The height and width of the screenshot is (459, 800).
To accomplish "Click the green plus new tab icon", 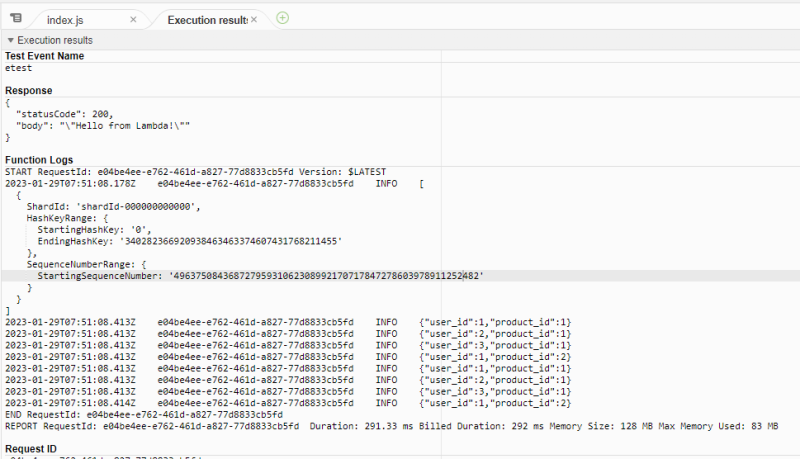I will (282, 18).
